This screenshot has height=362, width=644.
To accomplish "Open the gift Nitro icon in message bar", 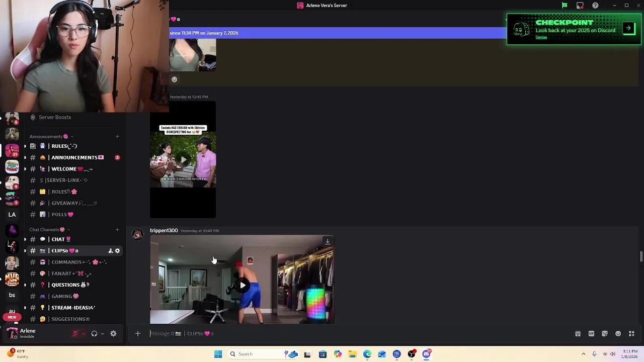I will [x=578, y=333].
